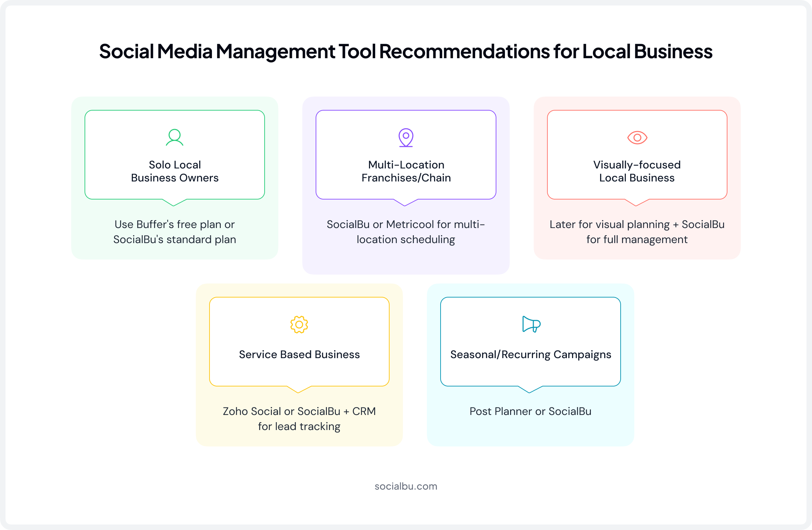Click the yellow gear icon
812x530 pixels.
point(299,325)
